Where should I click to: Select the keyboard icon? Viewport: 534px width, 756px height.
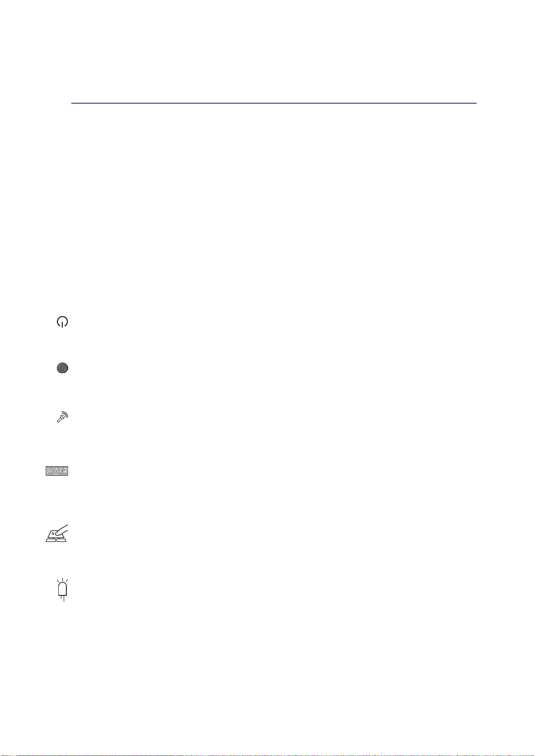tap(57, 471)
